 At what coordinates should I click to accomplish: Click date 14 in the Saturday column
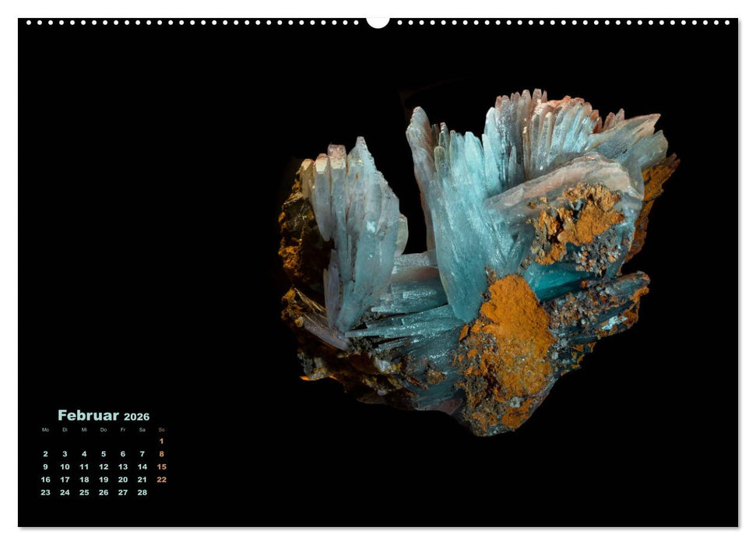(142, 466)
